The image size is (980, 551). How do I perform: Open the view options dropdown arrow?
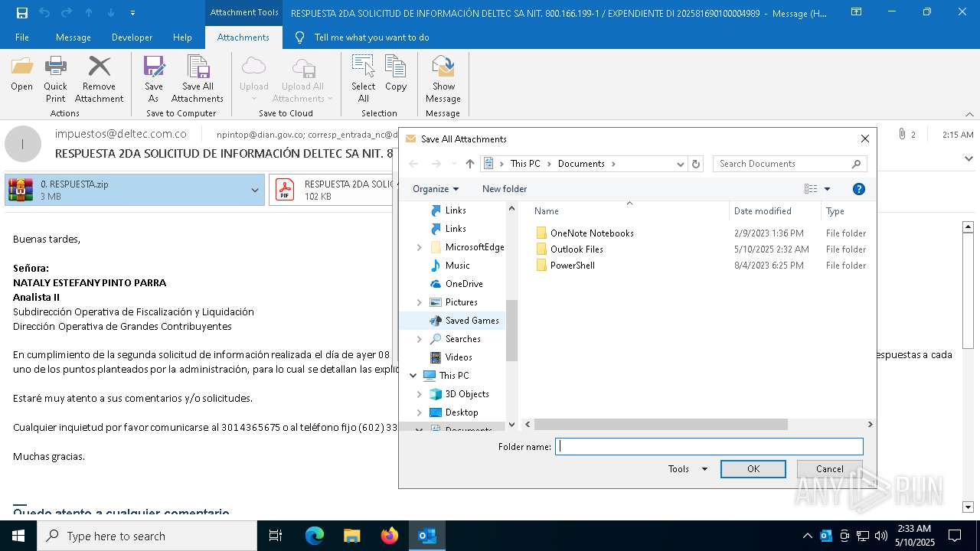coord(827,189)
